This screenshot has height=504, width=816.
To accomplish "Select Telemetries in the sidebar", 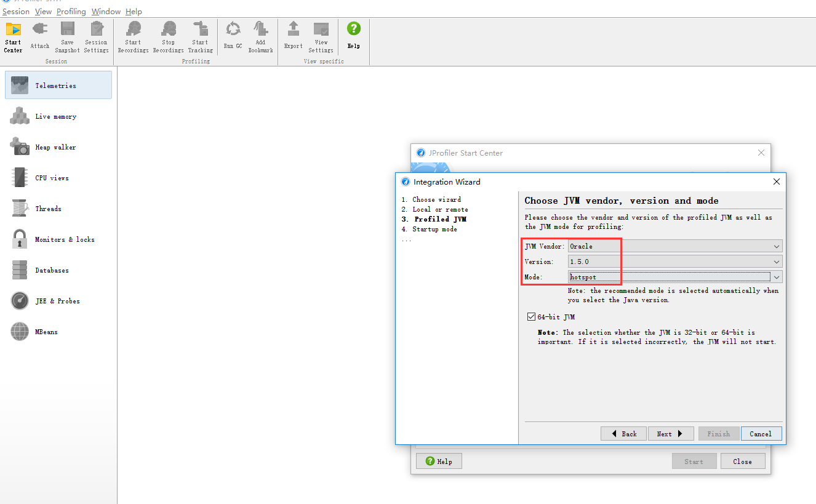I will pyautogui.click(x=58, y=85).
